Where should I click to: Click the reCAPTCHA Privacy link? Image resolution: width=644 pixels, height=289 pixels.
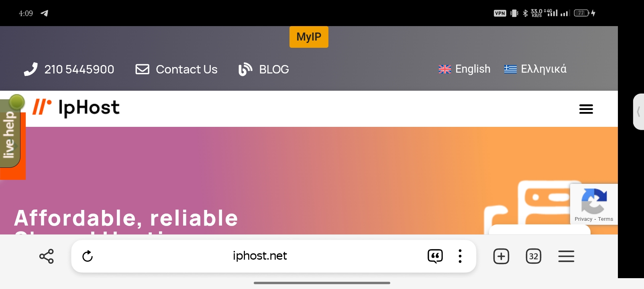point(583,219)
